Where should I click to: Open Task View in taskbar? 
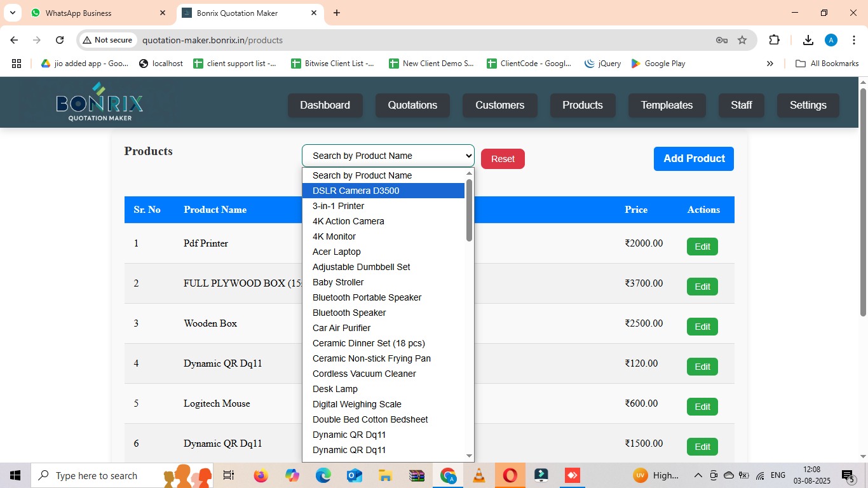[x=229, y=475]
